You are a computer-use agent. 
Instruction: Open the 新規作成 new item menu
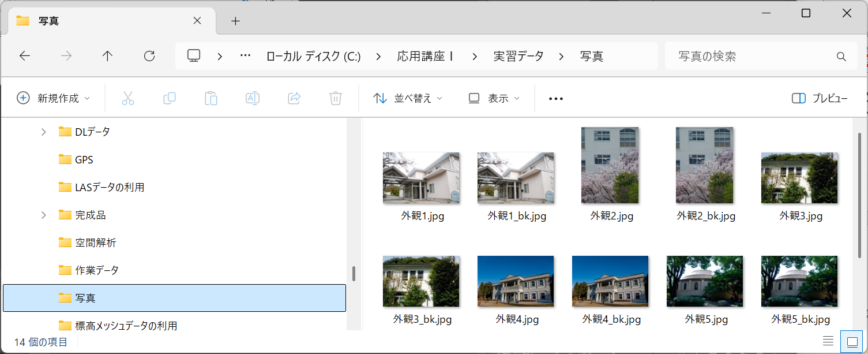pyautogui.click(x=54, y=98)
